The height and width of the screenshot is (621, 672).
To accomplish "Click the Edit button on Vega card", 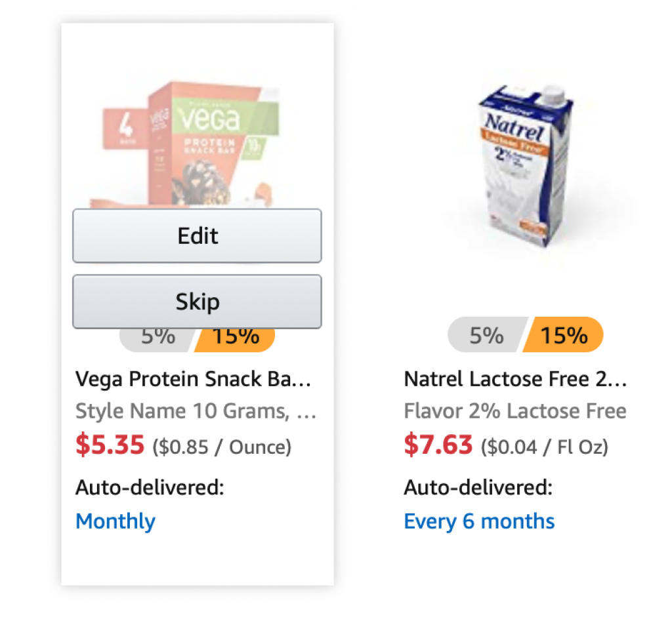I will [x=197, y=235].
